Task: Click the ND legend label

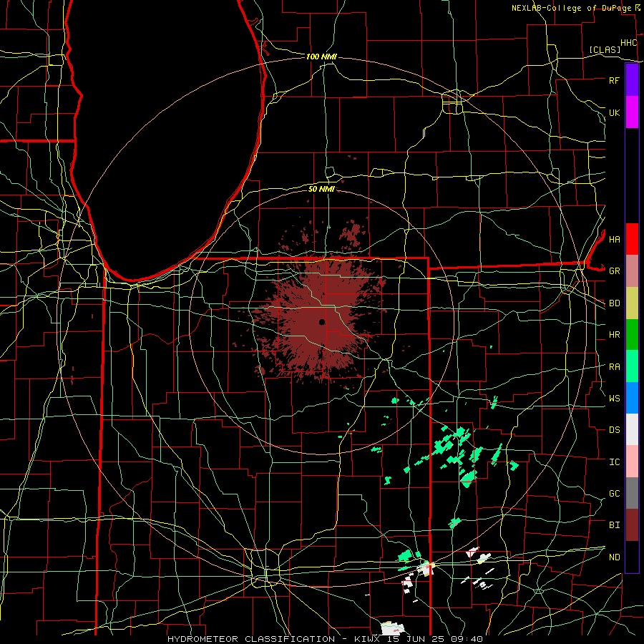Action: pyautogui.click(x=614, y=557)
